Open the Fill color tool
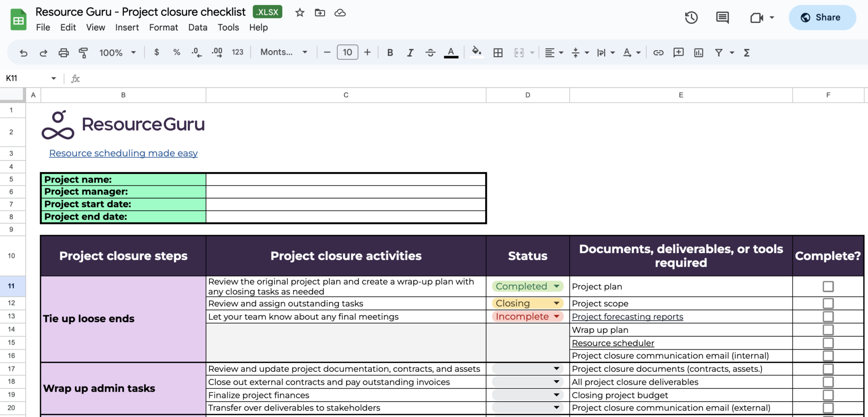The height and width of the screenshot is (417, 868). point(477,52)
